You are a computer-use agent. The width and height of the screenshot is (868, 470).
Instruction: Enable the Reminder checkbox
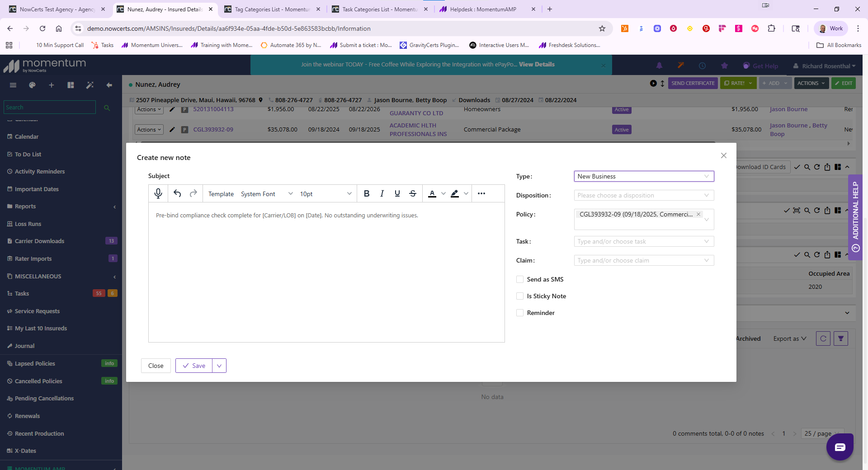[520, 313]
